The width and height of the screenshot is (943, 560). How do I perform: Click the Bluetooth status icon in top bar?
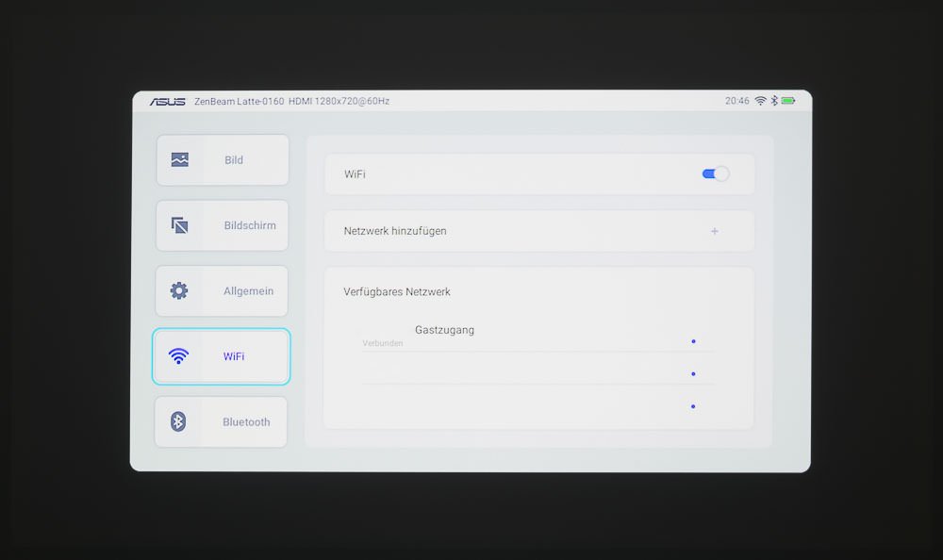774,101
